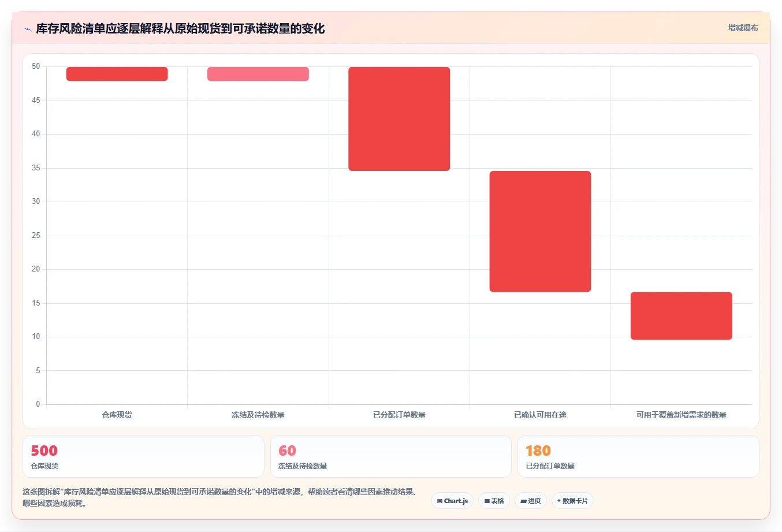Click the 增减瀑布 label in header
The width and height of the screenshot is (782, 532).
743,28
